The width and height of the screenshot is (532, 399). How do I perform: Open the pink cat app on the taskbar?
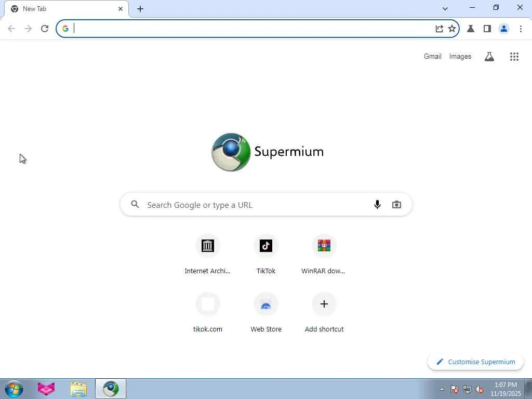pyautogui.click(x=46, y=389)
